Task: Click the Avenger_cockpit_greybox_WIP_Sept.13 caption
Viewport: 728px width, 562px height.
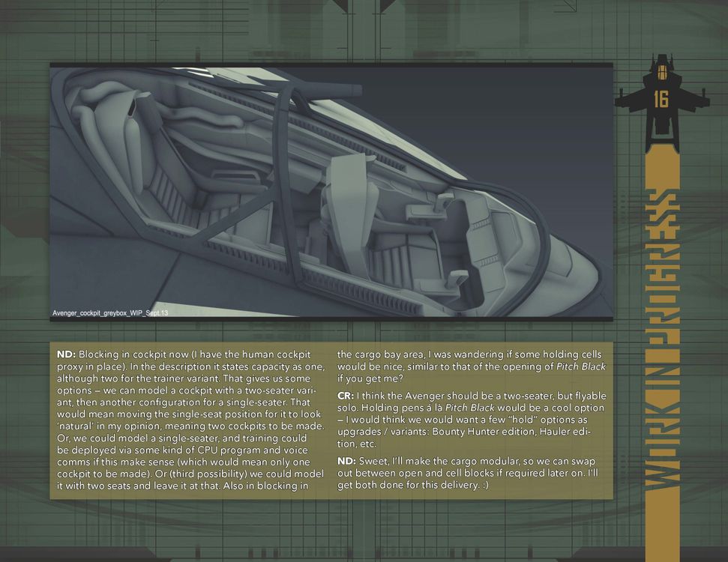Action: (x=110, y=313)
